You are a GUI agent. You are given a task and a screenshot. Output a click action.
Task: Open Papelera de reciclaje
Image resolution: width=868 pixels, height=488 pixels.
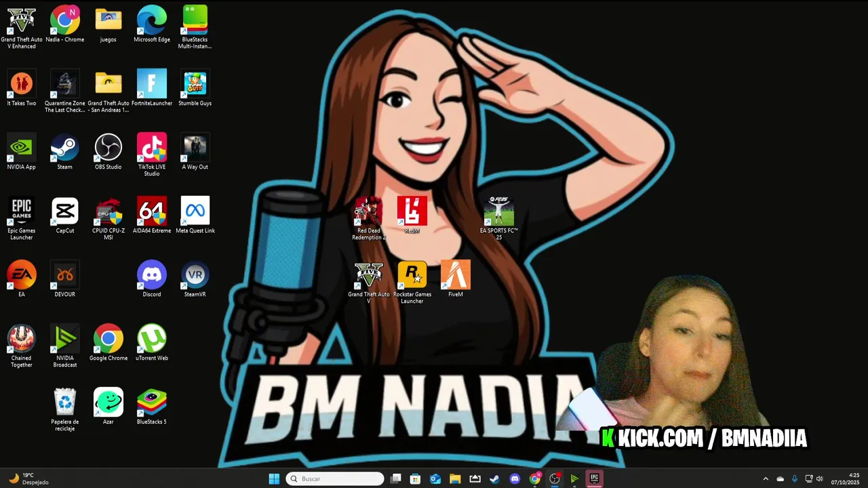pos(65,410)
